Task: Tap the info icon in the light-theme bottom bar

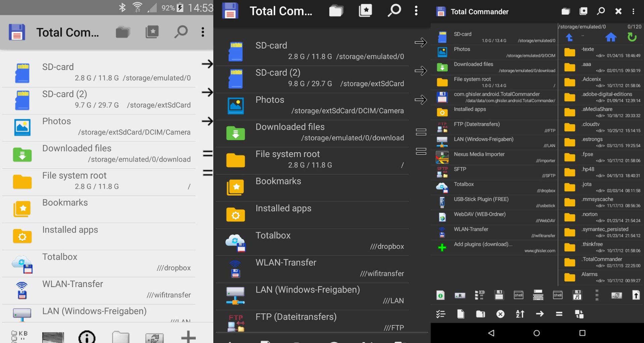Action: [87, 337]
